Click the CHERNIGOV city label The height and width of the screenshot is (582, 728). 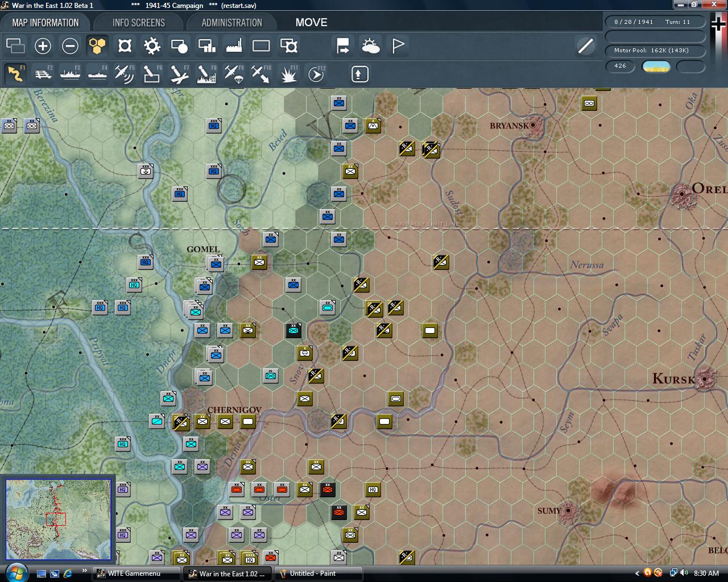234,410
